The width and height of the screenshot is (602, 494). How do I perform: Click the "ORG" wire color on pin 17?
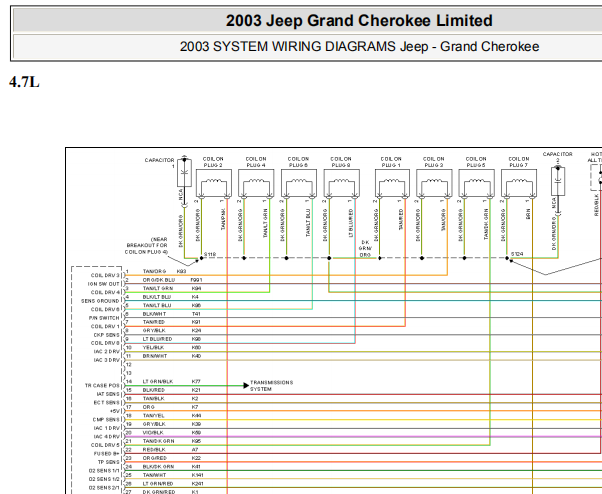point(149,407)
